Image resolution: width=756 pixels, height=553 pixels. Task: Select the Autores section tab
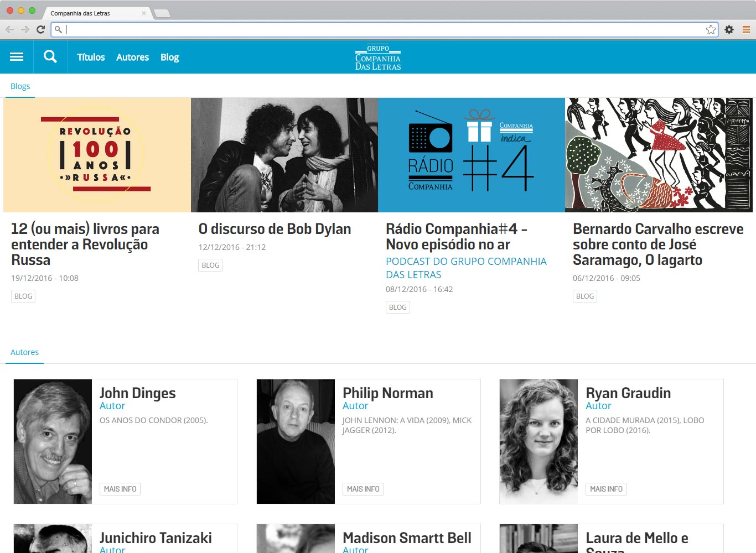tap(24, 352)
